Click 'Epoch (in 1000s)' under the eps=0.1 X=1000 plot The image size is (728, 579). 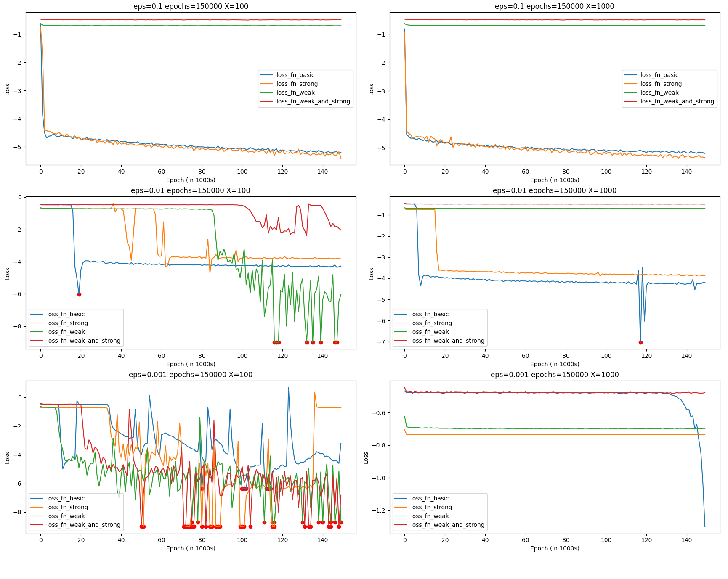point(555,180)
